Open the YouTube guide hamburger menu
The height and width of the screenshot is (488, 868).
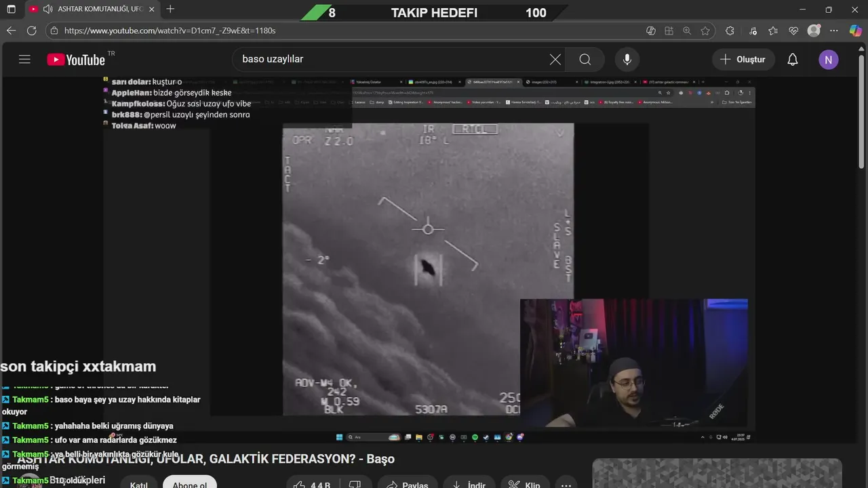click(x=25, y=59)
